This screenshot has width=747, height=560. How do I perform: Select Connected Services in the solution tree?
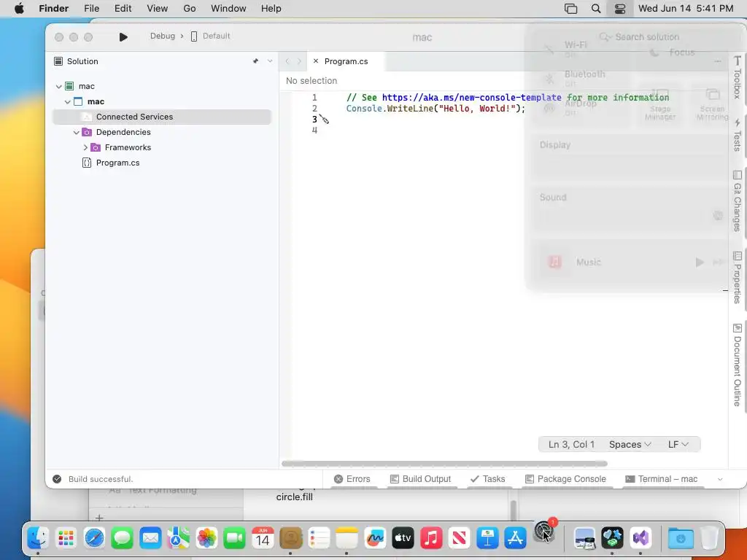pos(162,117)
